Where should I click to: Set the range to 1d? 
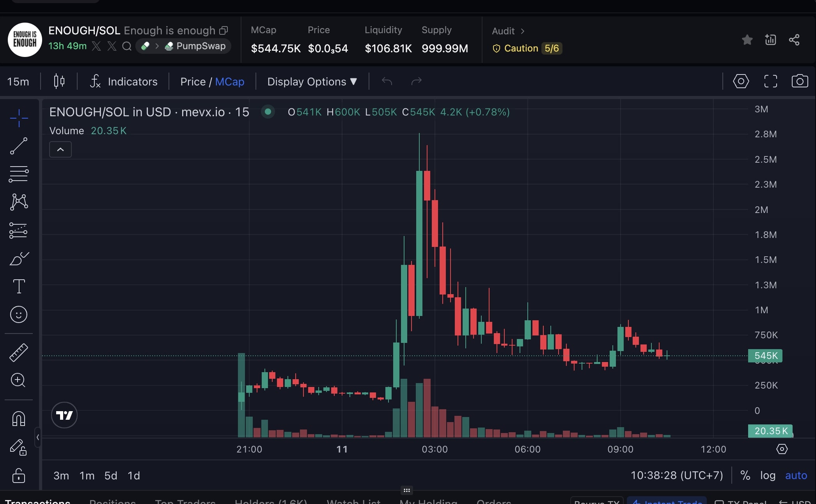click(x=134, y=476)
